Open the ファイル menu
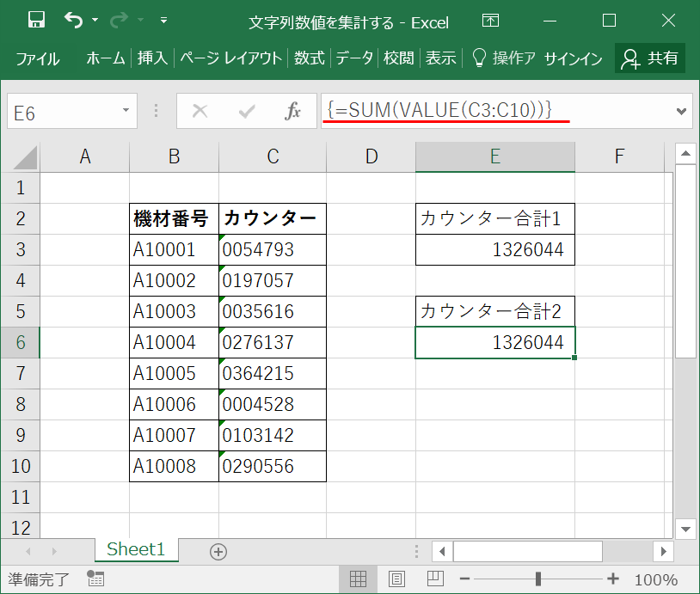Image resolution: width=700 pixels, height=594 pixels. (37, 58)
